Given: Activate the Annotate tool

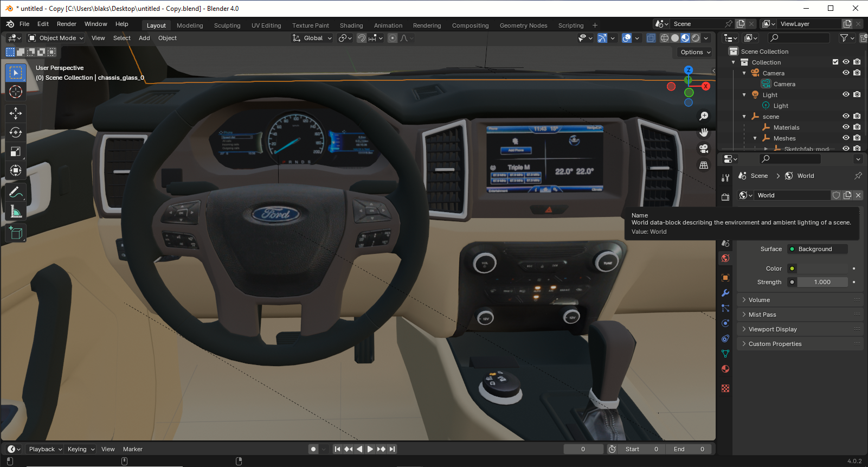Looking at the screenshot, I should (16, 192).
